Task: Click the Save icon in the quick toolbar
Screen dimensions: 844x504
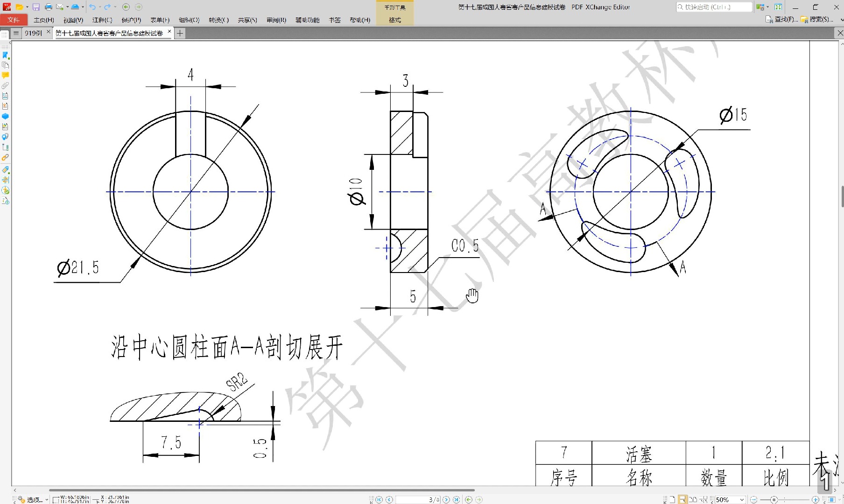Action: 35,7
